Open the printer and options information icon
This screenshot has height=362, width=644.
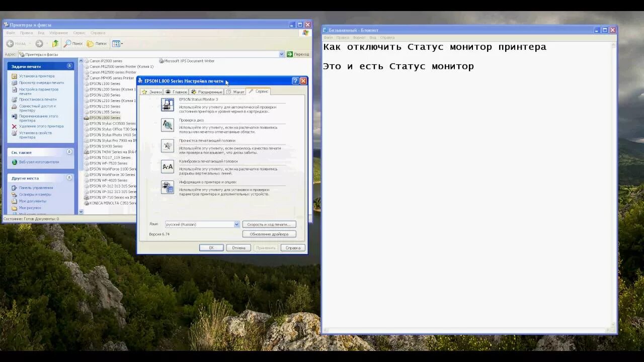coord(168,187)
